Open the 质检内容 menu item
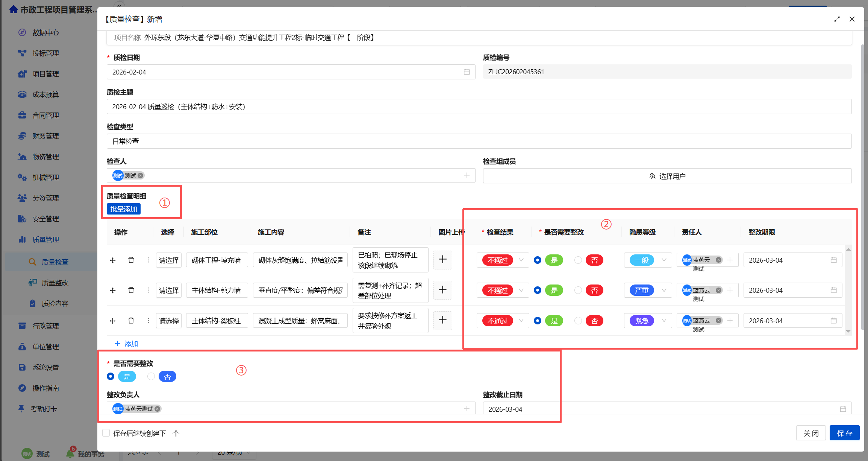This screenshot has width=868, height=461. [55, 303]
